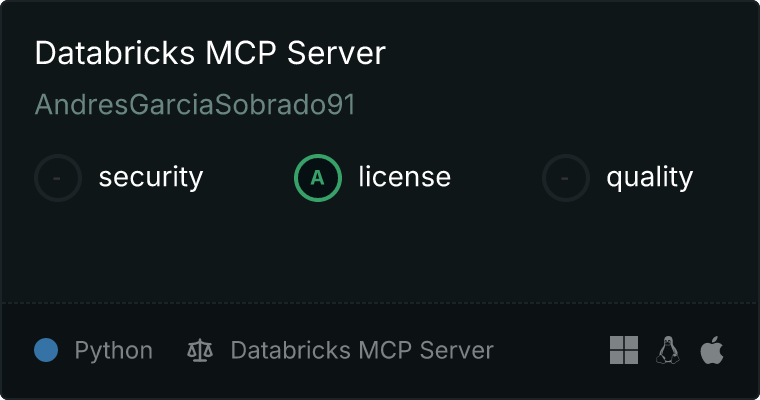The image size is (760, 400).
Task: Select the security label text
Action: (x=151, y=177)
